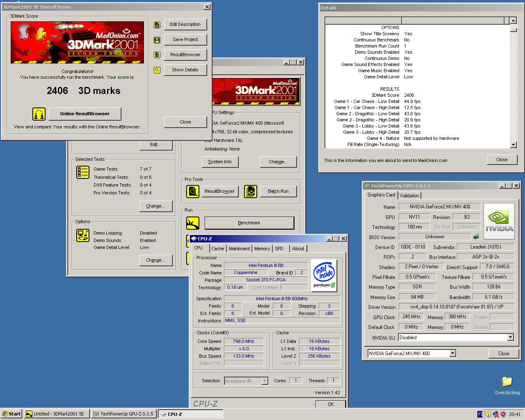Open the Overclocking folder on desktop
This screenshot has width=525, height=420.
[x=507, y=386]
